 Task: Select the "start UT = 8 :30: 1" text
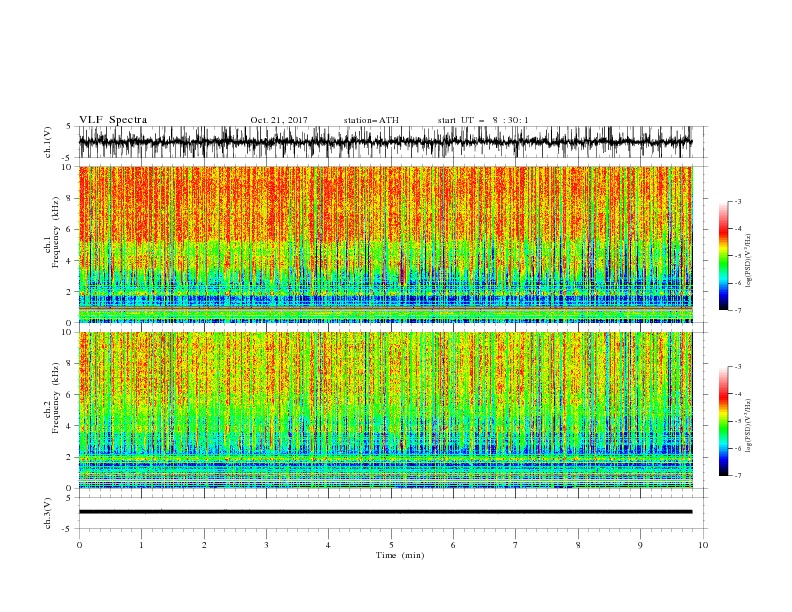coord(483,120)
